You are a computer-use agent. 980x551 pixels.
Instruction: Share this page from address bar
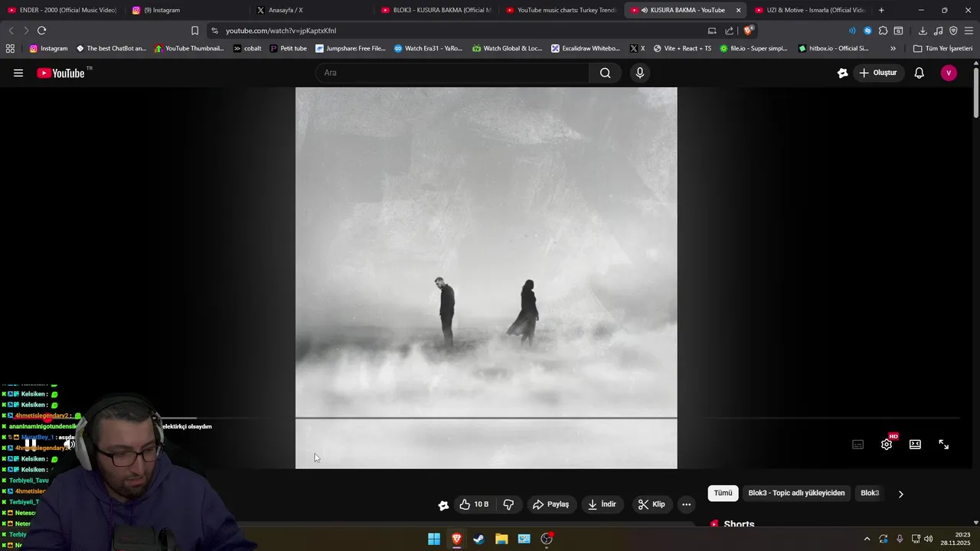point(730,31)
